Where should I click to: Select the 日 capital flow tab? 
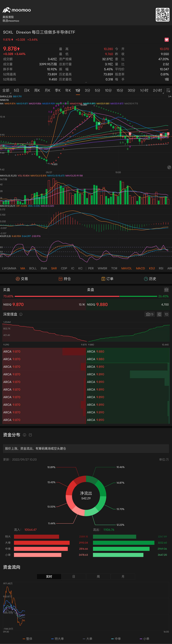pyautogui.click(x=74, y=576)
